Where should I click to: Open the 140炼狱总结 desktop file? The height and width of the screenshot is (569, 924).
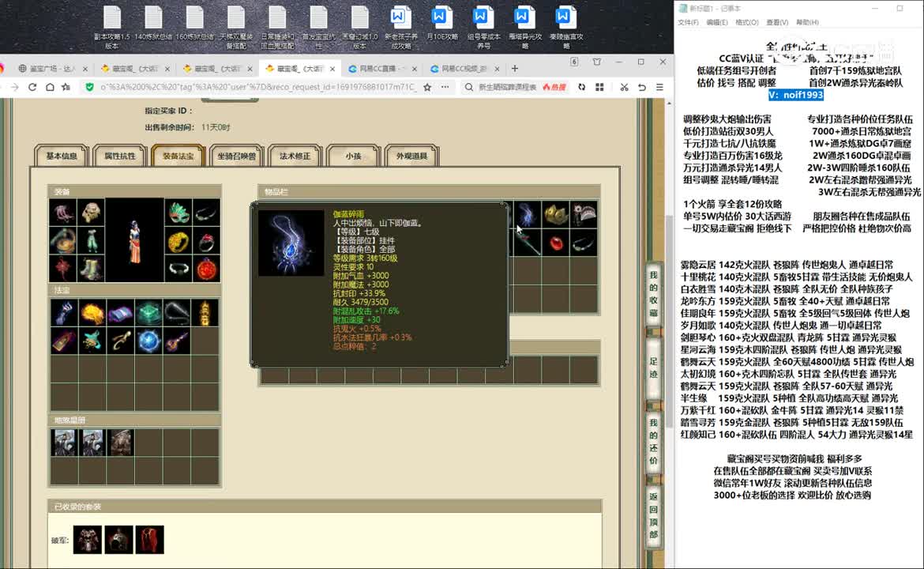click(x=153, y=24)
